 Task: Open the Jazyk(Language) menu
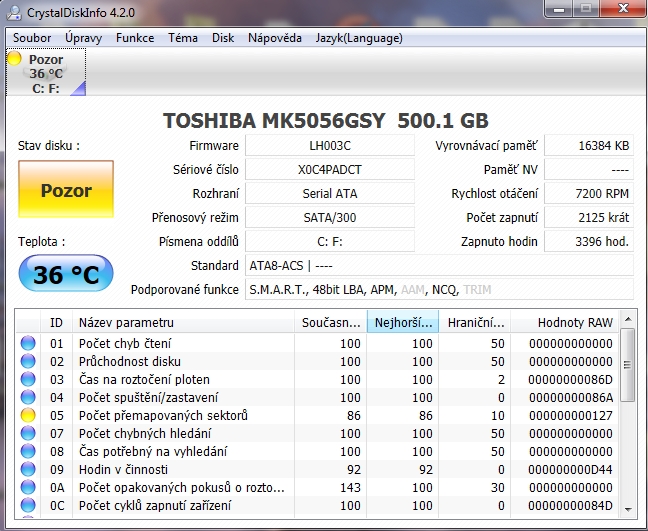coord(359,38)
